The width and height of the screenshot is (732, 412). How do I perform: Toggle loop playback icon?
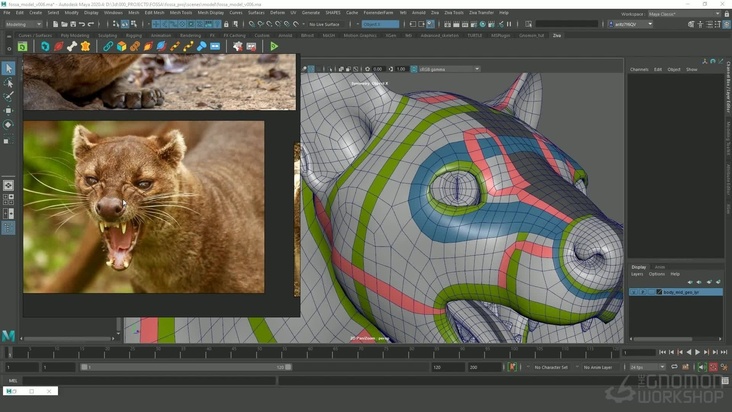[x=674, y=367]
